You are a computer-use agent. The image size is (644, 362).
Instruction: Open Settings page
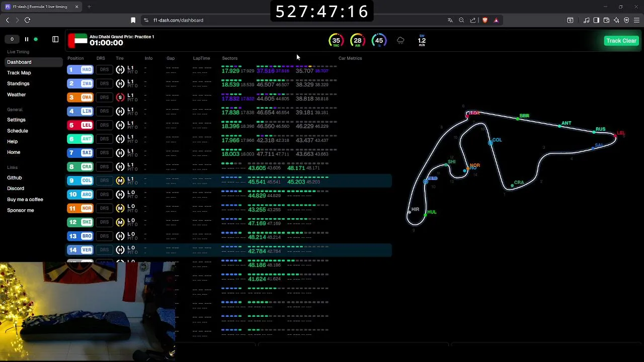pos(16,120)
